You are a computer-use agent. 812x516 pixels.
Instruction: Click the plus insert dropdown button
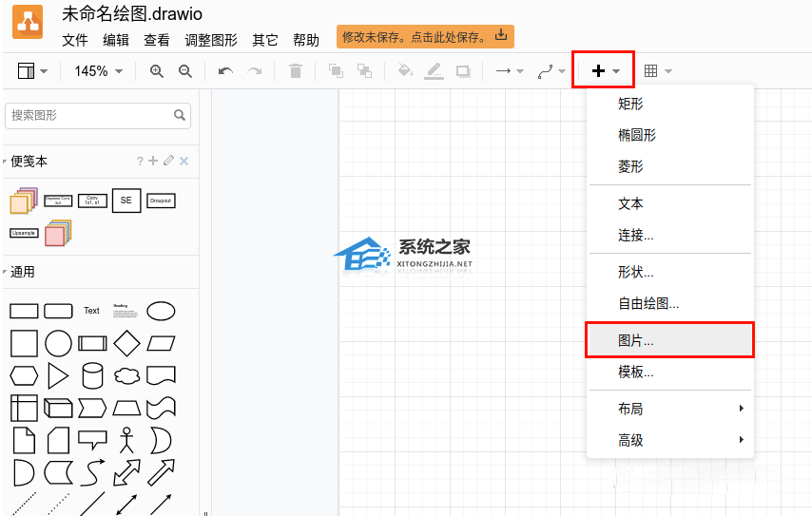(x=604, y=70)
